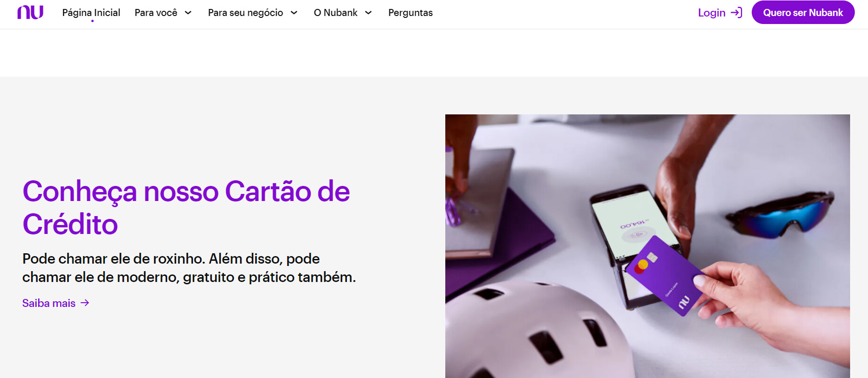Expand the Para você chevron
This screenshot has height=378, width=868.
[188, 13]
